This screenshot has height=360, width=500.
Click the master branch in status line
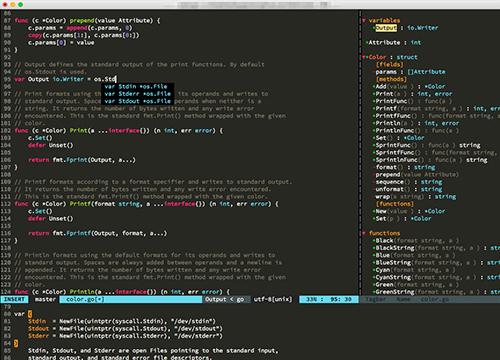click(45, 299)
